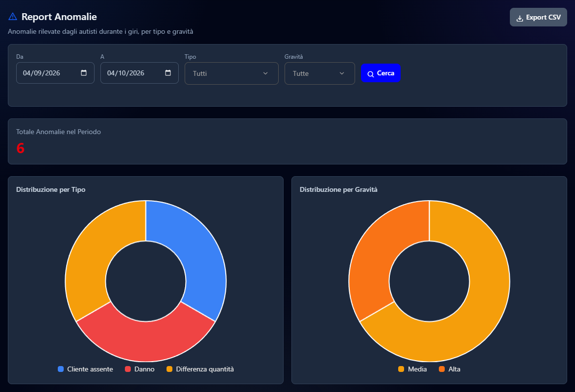Image resolution: width=575 pixels, height=392 pixels.
Task: Click the A date field 04/10/2026
Action: [x=140, y=73]
